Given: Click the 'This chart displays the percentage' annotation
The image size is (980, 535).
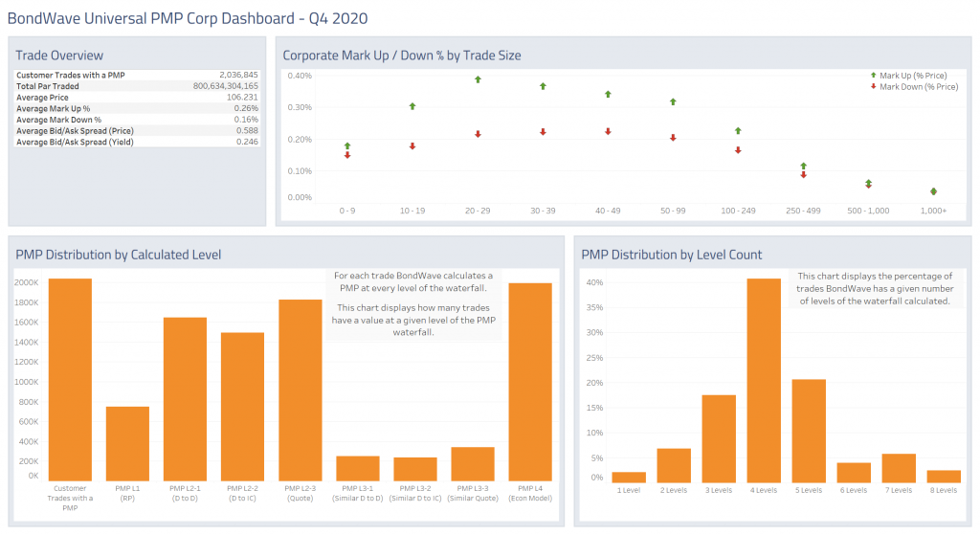Looking at the screenshot, I should tap(875, 288).
